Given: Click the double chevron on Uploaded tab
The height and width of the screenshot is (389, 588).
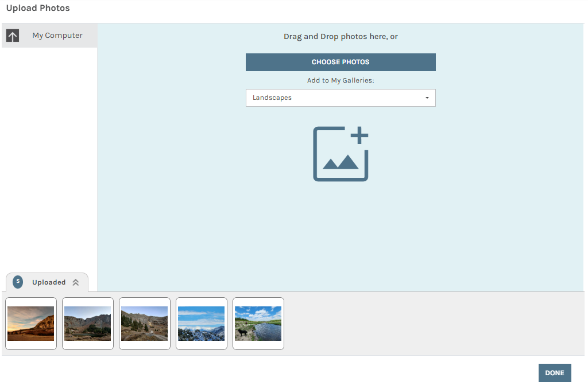Looking at the screenshot, I should (x=76, y=282).
